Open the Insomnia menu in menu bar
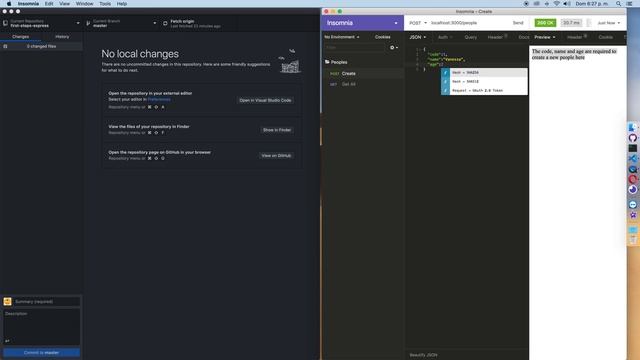Viewport: 640px width, 360px height. tap(28, 4)
